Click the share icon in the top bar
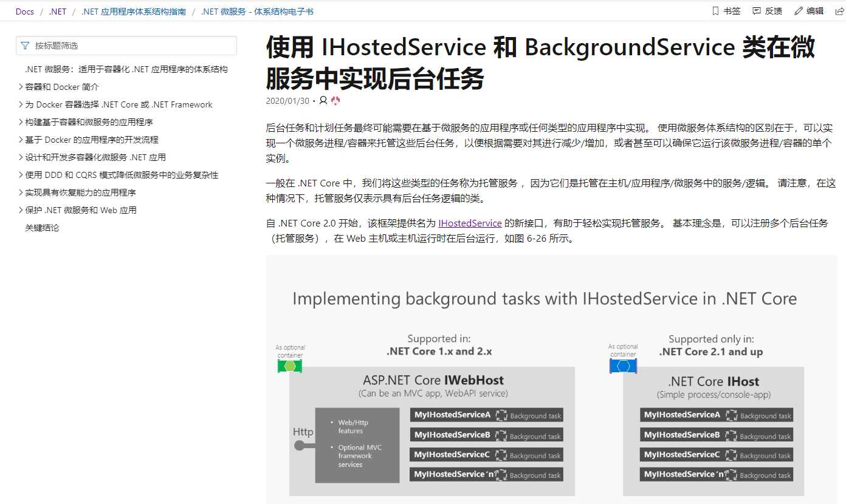Viewport: 846px width, 504px height. pyautogui.click(x=840, y=11)
